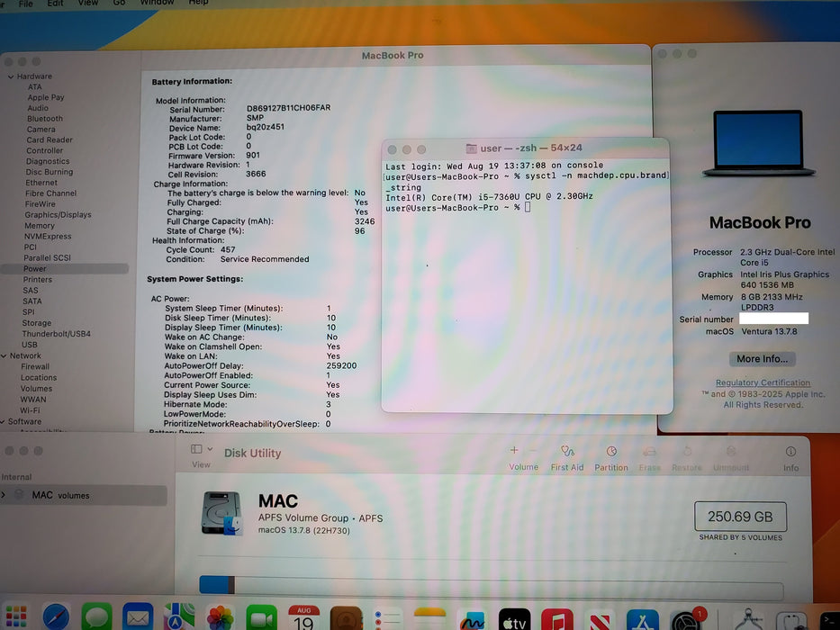Screen dimensions: 840x630
Task: Launch Apple TV from the Dock
Action: [x=514, y=619]
